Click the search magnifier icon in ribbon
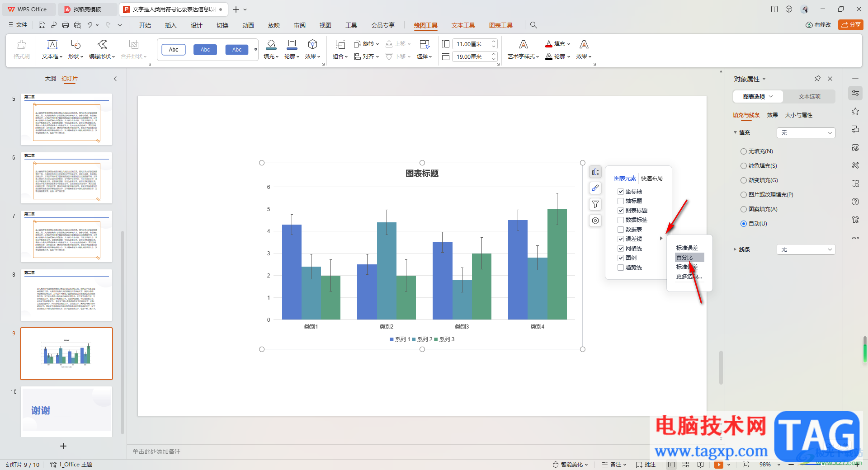The width and height of the screenshot is (868, 470). [533, 25]
